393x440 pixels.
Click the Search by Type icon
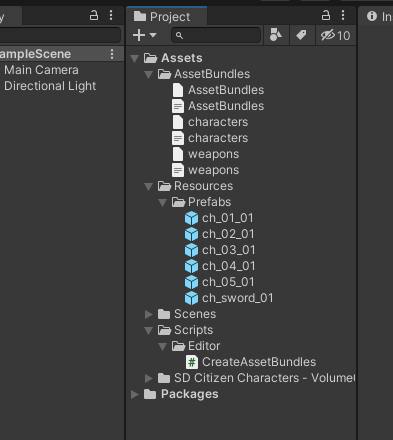coord(275,35)
